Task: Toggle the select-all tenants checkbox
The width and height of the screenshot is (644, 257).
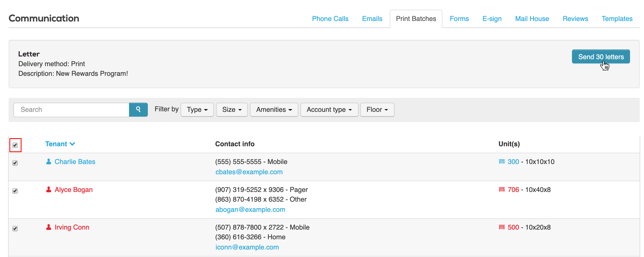Action: coord(15,145)
